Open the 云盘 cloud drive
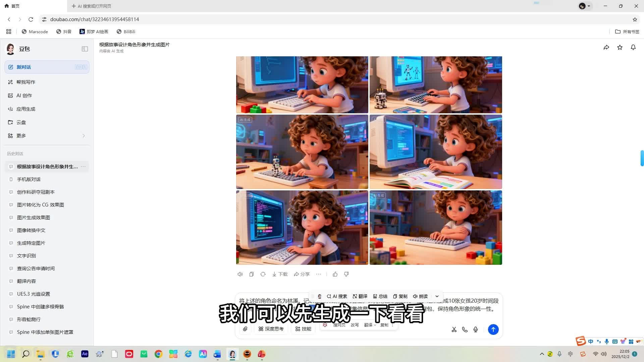 coord(20,122)
